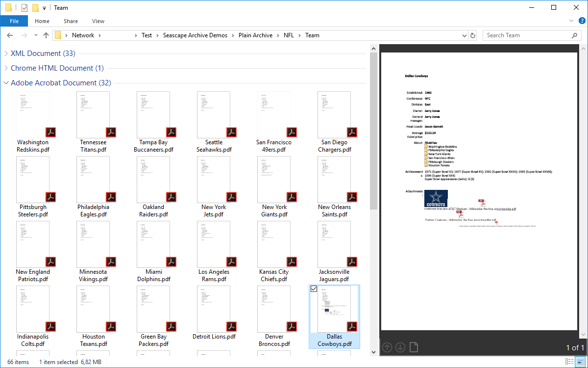Expand the Chrome HTML Document group

point(6,68)
